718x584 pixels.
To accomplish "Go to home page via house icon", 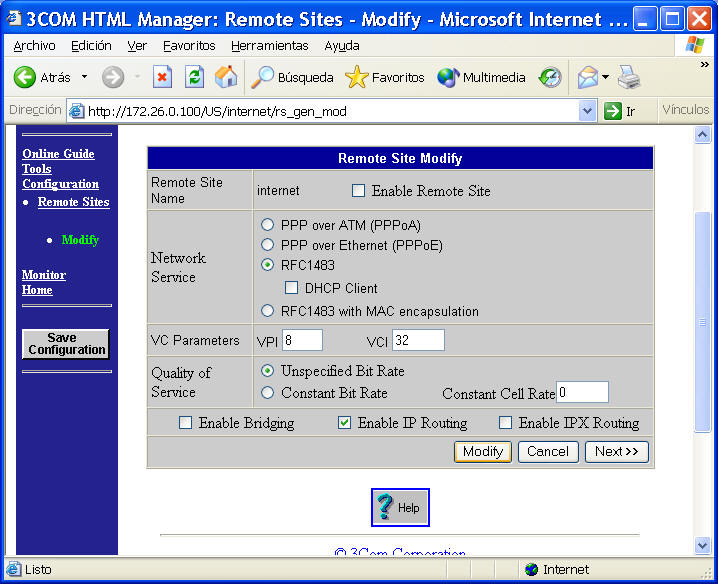I will click(226, 76).
